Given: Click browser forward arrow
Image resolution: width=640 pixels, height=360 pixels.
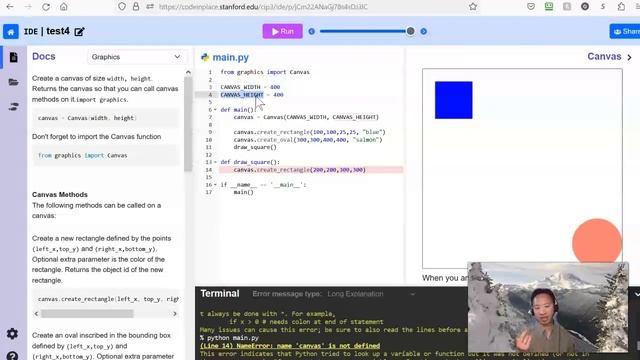Looking at the screenshot, I should tap(28, 7).
